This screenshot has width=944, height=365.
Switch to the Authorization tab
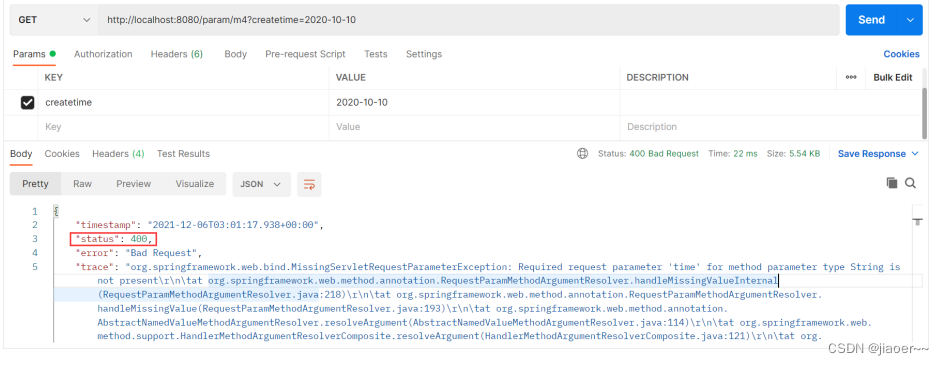click(103, 54)
